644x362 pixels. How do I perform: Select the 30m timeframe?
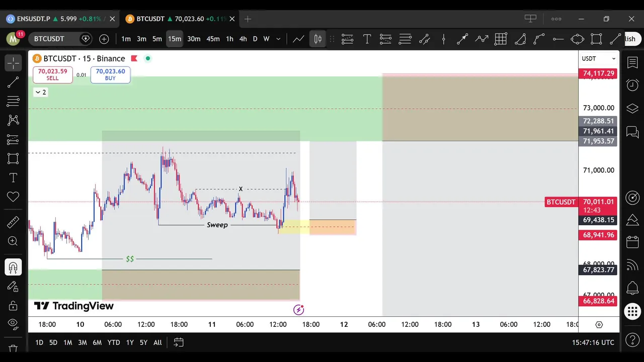[x=194, y=39]
